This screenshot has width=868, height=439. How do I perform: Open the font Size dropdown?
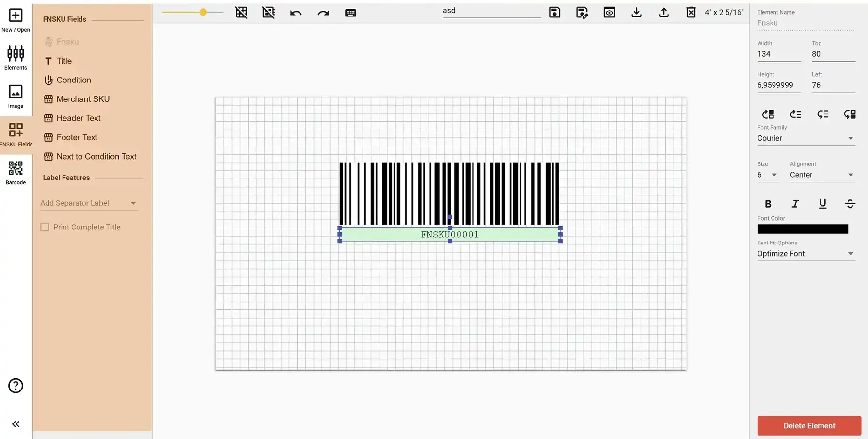click(x=768, y=175)
